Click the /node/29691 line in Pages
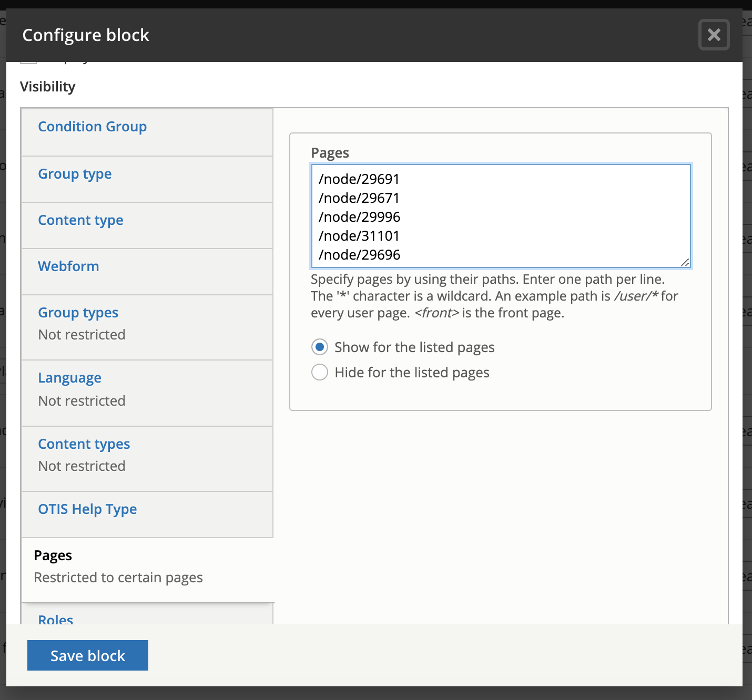The width and height of the screenshot is (752, 700). coord(359,179)
